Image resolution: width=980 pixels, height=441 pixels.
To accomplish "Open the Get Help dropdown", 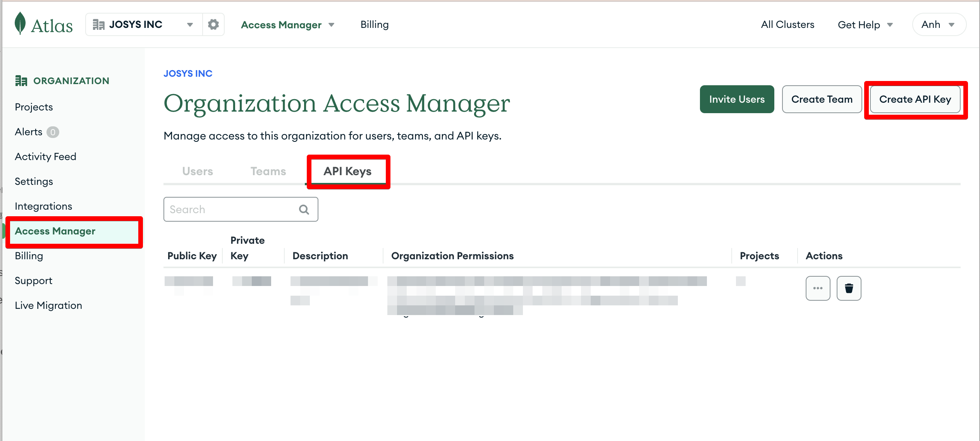I will point(865,25).
